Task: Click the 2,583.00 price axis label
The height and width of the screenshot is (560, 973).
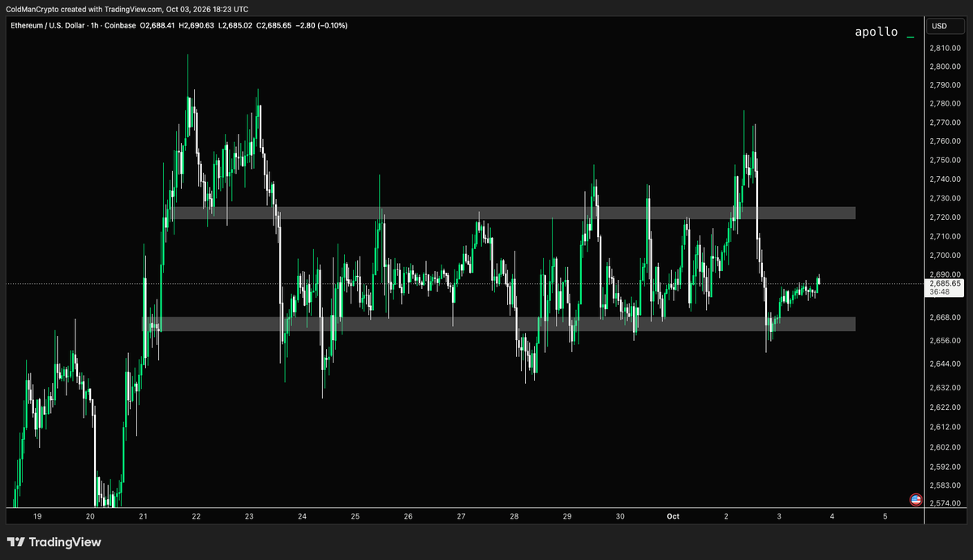Action: pos(945,485)
